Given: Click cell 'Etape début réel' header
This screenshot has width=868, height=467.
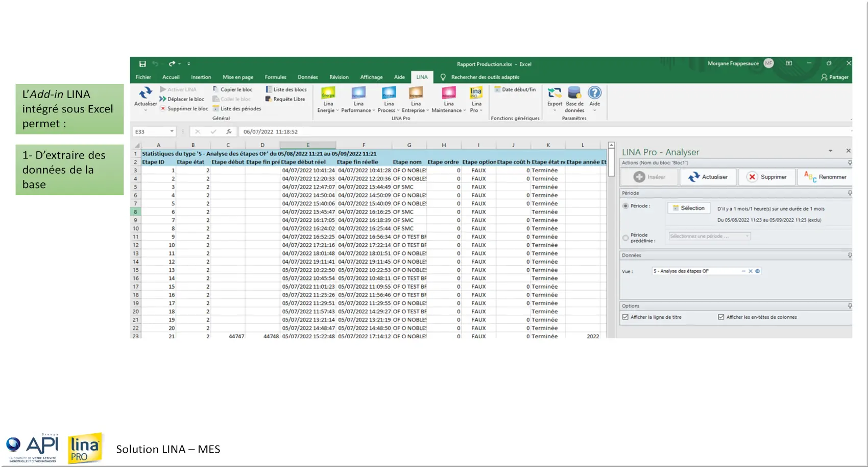Looking at the screenshot, I should 308,162.
